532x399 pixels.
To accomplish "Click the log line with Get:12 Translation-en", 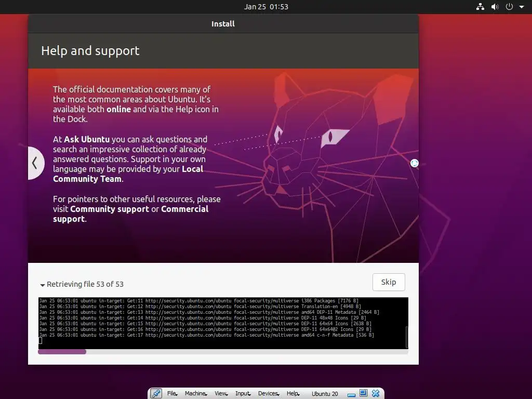I will click(x=200, y=307).
